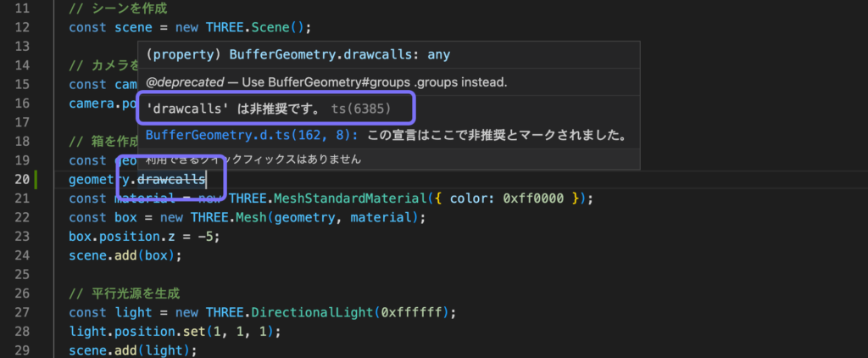Click the 0xffffff color value on line 27
The width and height of the screenshot is (868, 358).
click(411, 312)
